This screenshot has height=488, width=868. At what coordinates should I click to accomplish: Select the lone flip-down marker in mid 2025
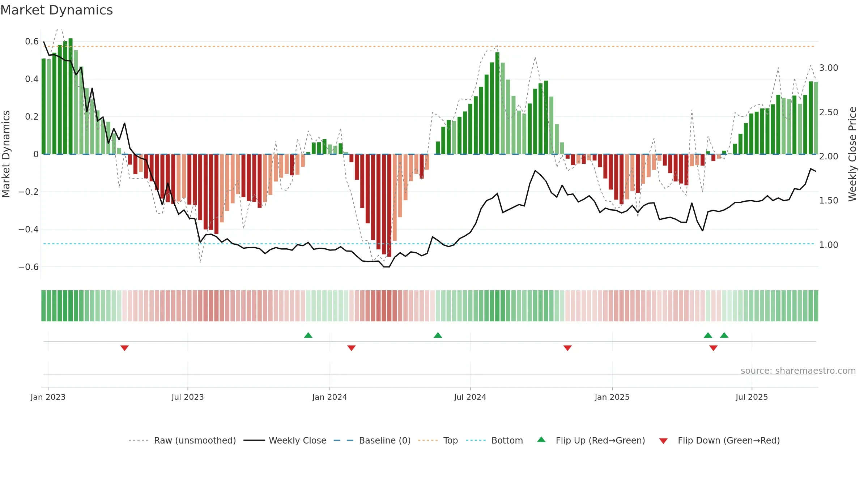(x=714, y=348)
